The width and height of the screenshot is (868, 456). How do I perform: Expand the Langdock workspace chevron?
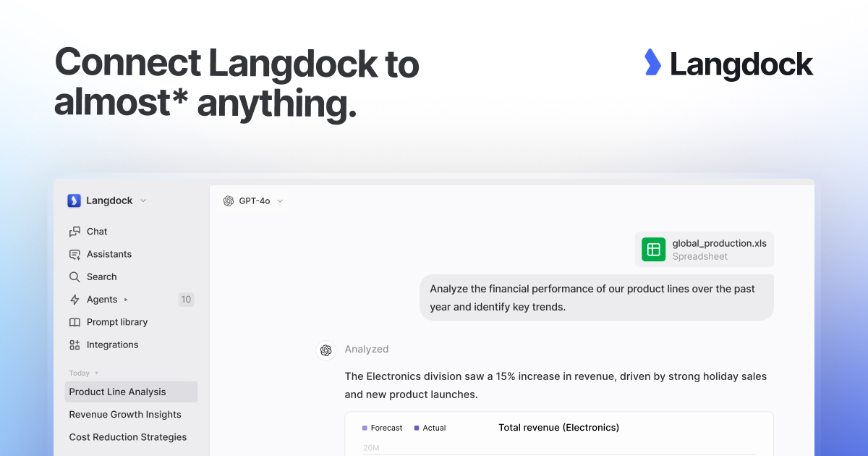[143, 200]
